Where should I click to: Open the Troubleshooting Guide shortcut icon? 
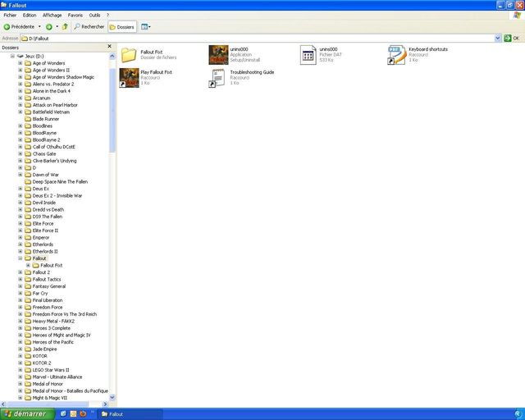coord(217,78)
